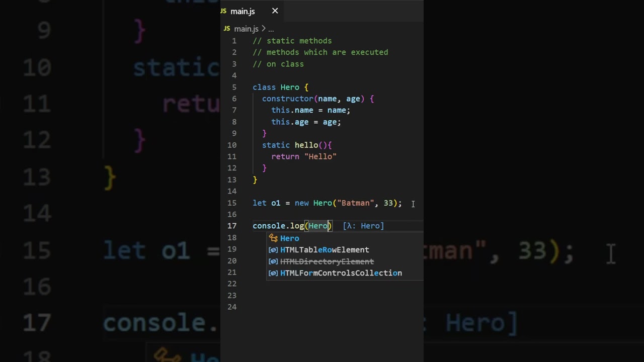Image resolution: width=644 pixels, height=362 pixels.
Task: Click the "class Hero {" line
Action: click(x=281, y=87)
